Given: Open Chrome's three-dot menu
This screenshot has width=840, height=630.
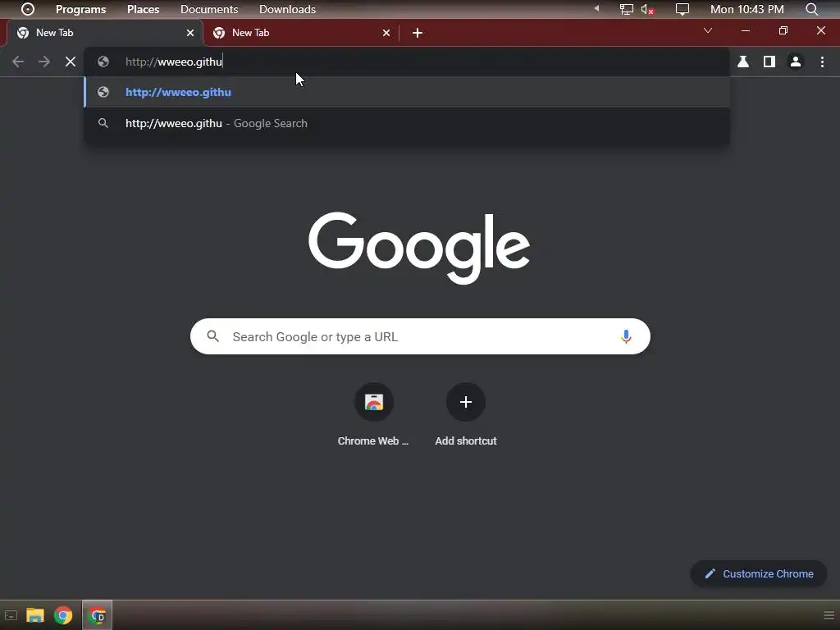Looking at the screenshot, I should pyautogui.click(x=822, y=62).
